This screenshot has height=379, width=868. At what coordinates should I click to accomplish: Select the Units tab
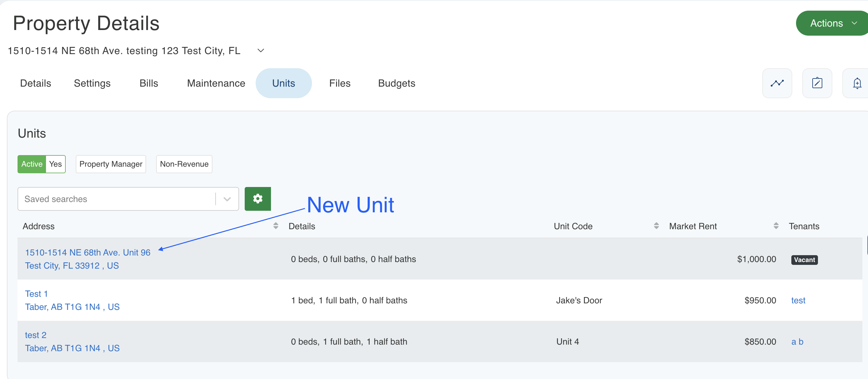click(x=283, y=83)
